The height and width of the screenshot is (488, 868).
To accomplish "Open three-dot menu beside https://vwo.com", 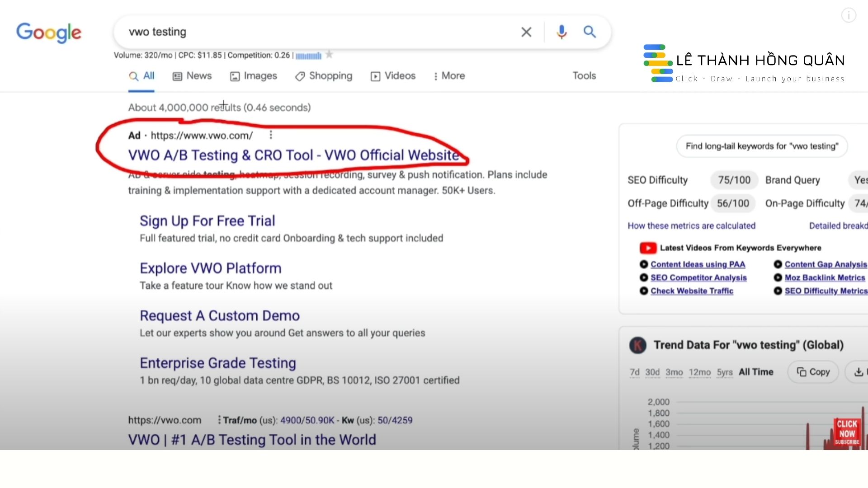I will click(219, 420).
